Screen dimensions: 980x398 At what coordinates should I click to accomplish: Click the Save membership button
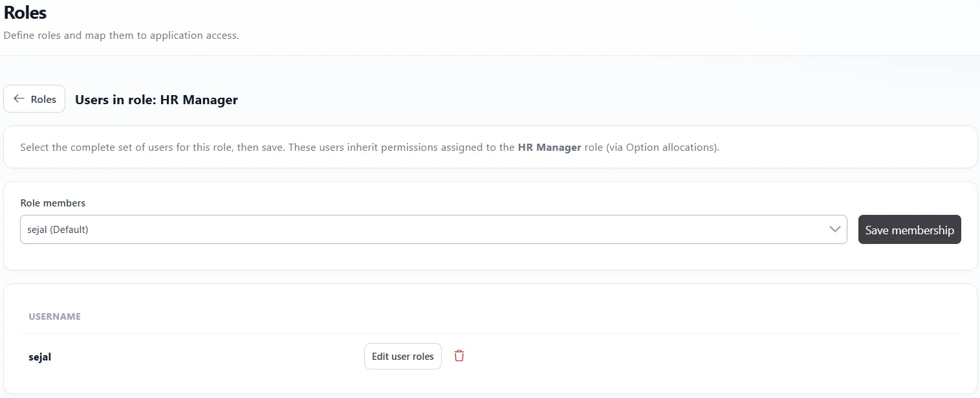click(x=909, y=230)
